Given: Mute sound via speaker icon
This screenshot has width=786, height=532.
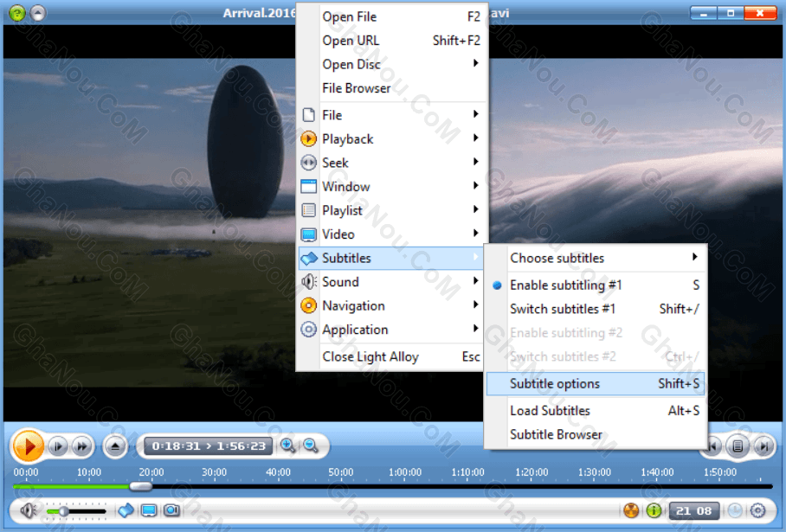Looking at the screenshot, I should (x=28, y=510).
